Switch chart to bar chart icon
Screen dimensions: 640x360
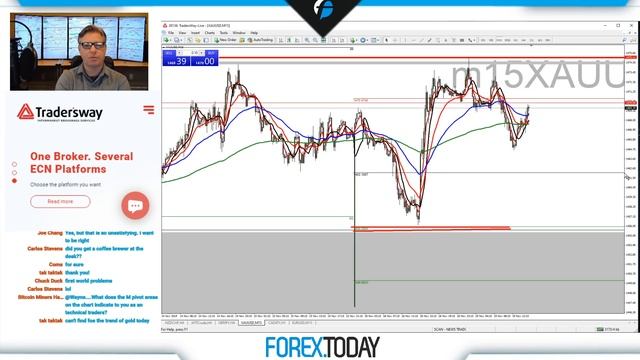click(x=280, y=40)
